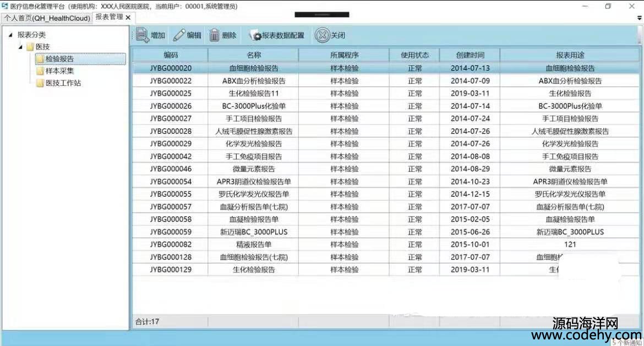
Task: Collapse the 医技 tree node
Action: pyautogui.click(x=20, y=47)
